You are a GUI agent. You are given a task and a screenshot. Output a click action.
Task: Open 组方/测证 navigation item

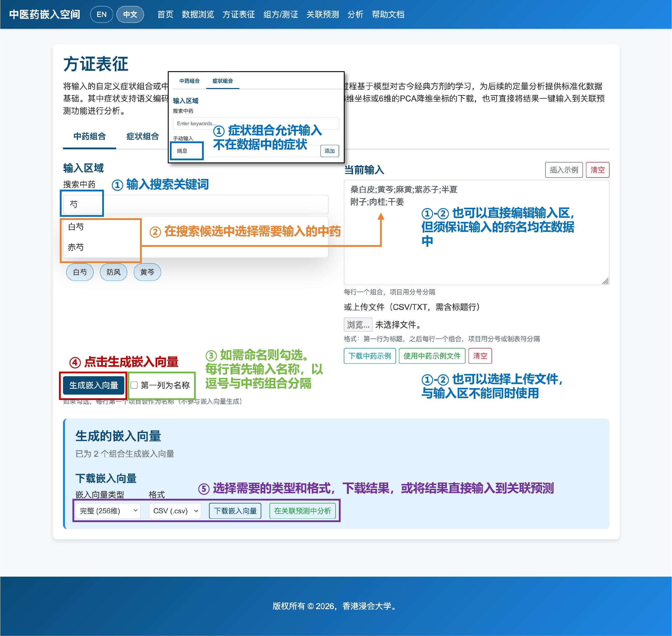281,15
